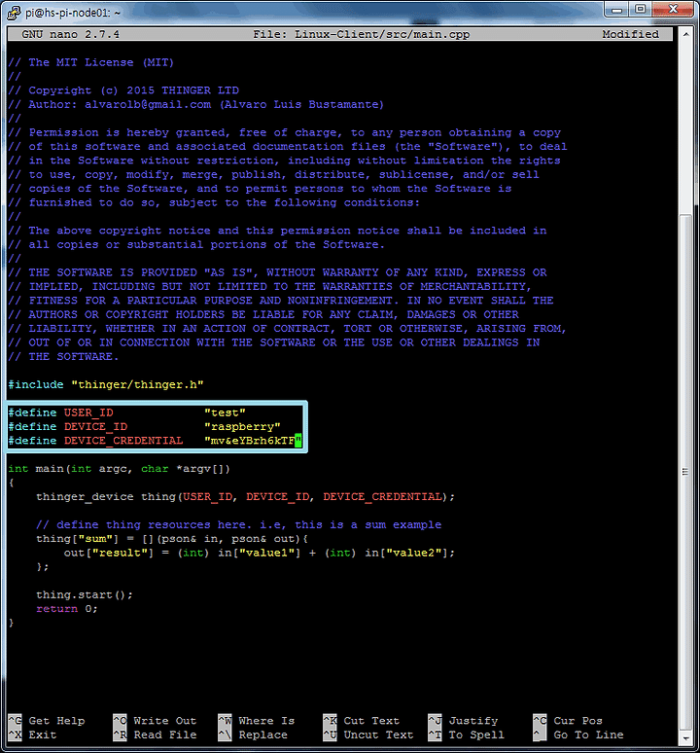Click the 'int main(int argc, char *argv[])' line
The image size is (700, 753).
[x=119, y=469]
